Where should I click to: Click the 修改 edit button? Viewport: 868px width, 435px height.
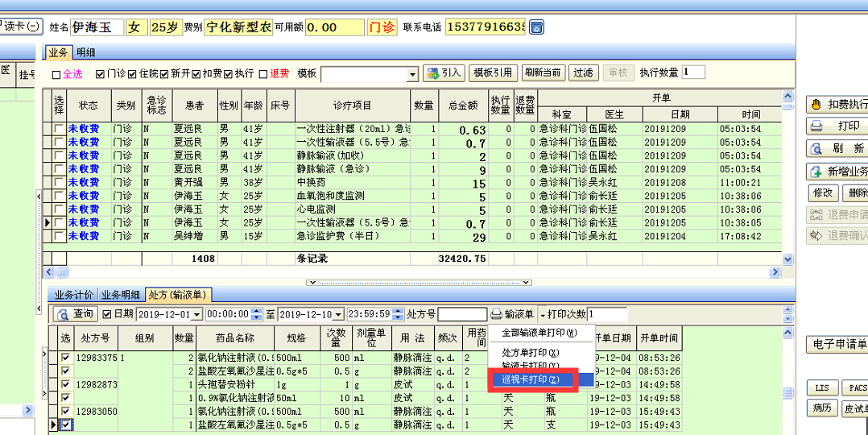click(823, 193)
